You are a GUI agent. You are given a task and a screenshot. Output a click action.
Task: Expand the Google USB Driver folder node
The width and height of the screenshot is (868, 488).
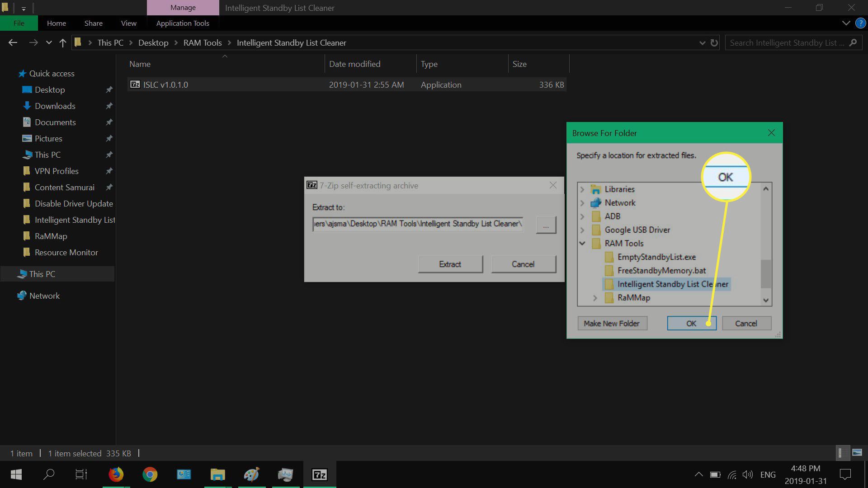pyautogui.click(x=582, y=230)
